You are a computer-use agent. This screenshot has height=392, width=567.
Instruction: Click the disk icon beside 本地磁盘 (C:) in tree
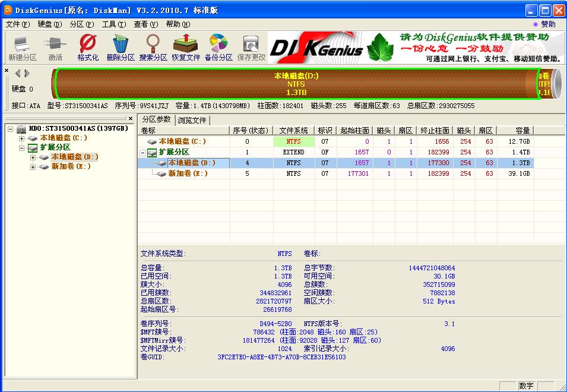(33, 138)
